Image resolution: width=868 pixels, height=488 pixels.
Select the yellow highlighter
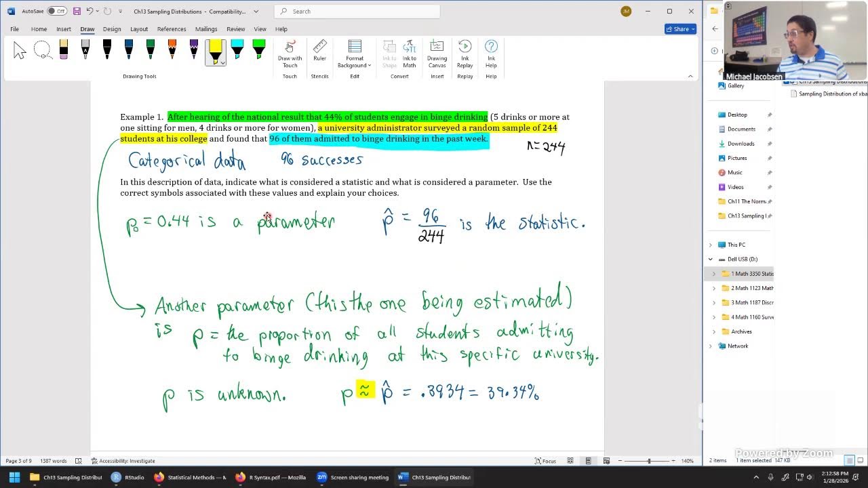(x=215, y=49)
